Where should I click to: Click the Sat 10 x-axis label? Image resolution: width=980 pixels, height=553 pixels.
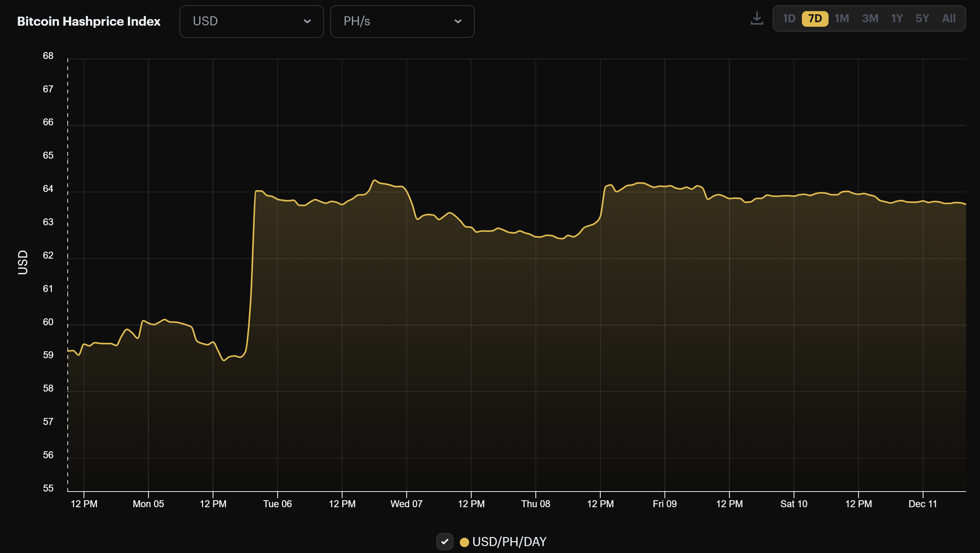tap(794, 504)
